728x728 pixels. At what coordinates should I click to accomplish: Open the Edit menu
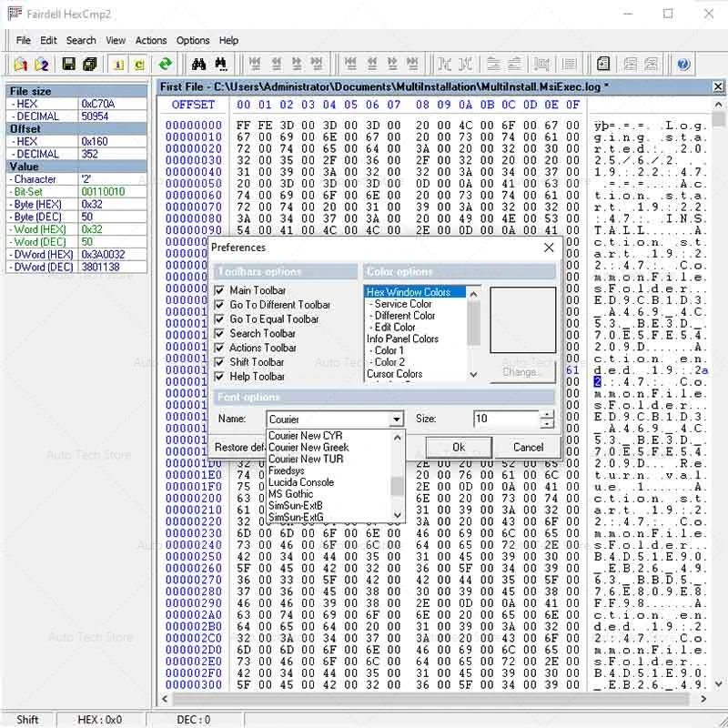[48, 40]
